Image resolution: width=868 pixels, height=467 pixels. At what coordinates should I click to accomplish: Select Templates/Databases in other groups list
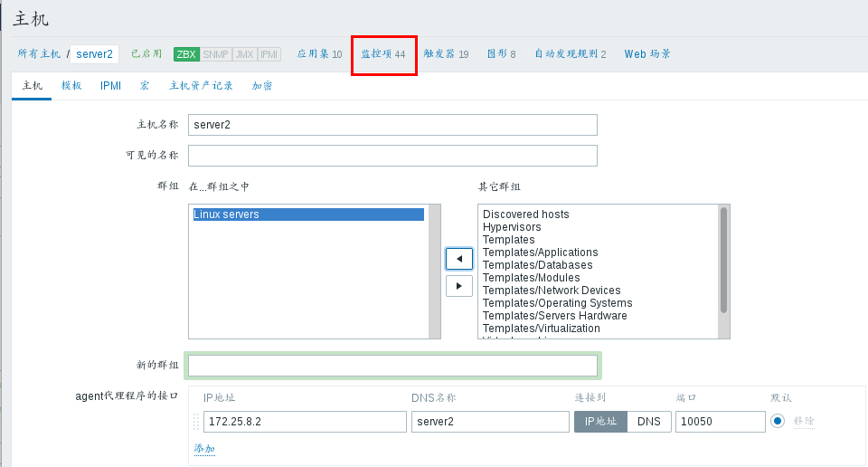coord(538,265)
